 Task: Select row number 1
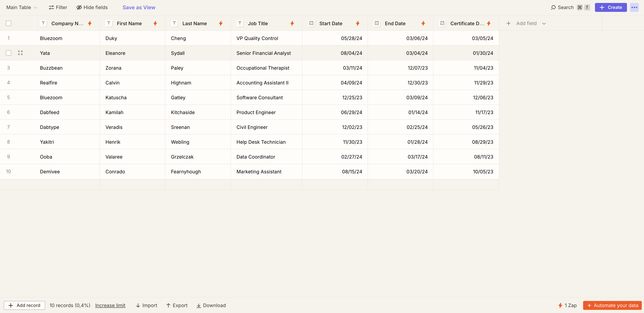coord(9,38)
